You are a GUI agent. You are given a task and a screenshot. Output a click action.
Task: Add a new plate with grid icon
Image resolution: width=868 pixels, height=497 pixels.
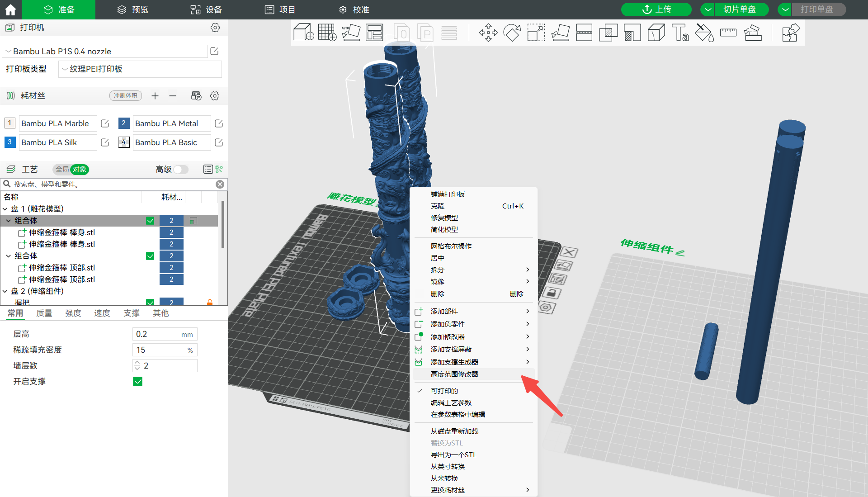(327, 33)
